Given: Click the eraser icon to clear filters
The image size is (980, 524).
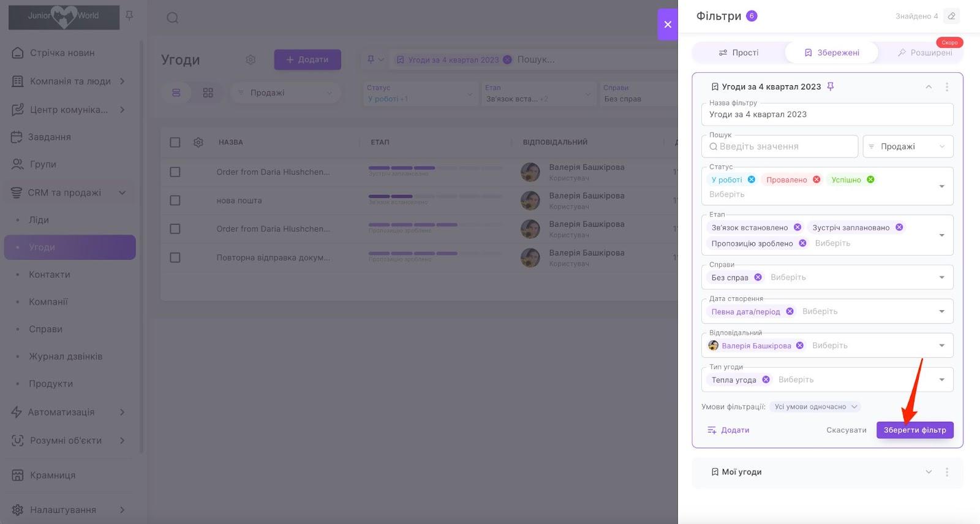Looking at the screenshot, I should pyautogui.click(x=951, y=16).
